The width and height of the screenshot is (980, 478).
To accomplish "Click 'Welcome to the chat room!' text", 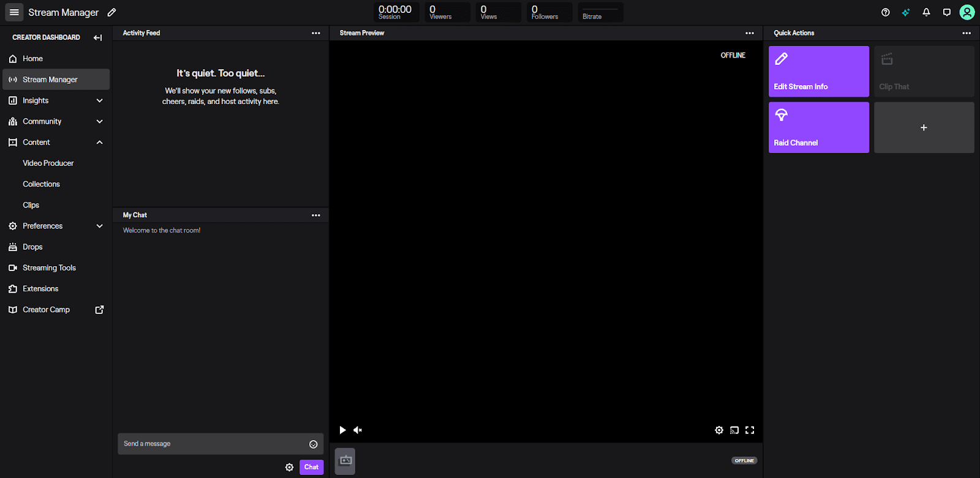I will click(162, 231).
